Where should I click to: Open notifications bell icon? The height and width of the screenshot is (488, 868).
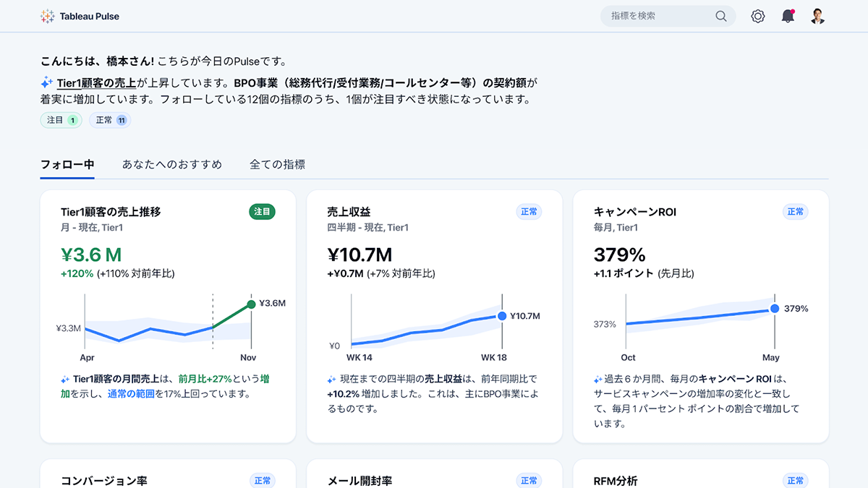[788, 16]
